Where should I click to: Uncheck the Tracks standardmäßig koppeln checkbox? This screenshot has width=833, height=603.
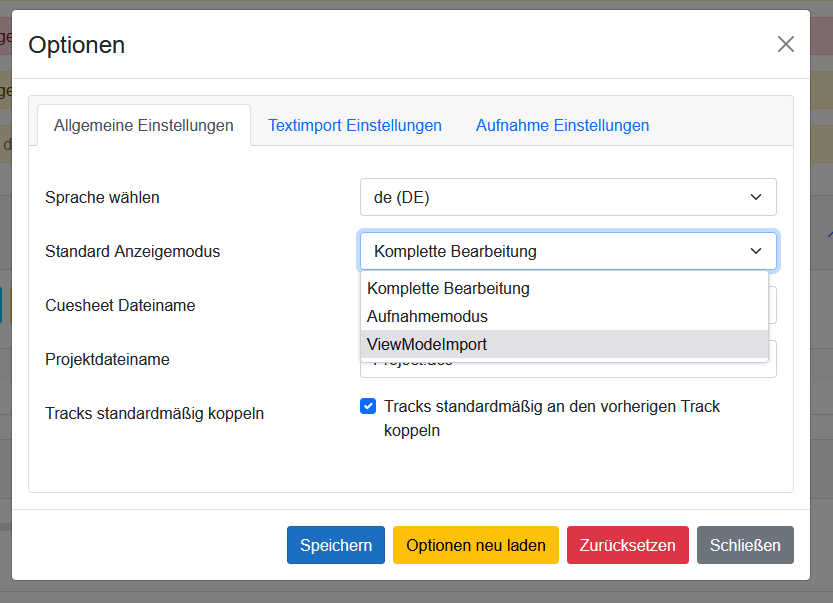tap(368, 406)
